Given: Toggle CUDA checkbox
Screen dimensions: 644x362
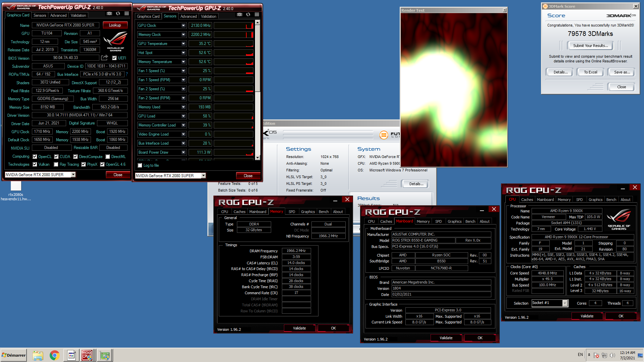Looking at the screenshot, I should 56,157.
